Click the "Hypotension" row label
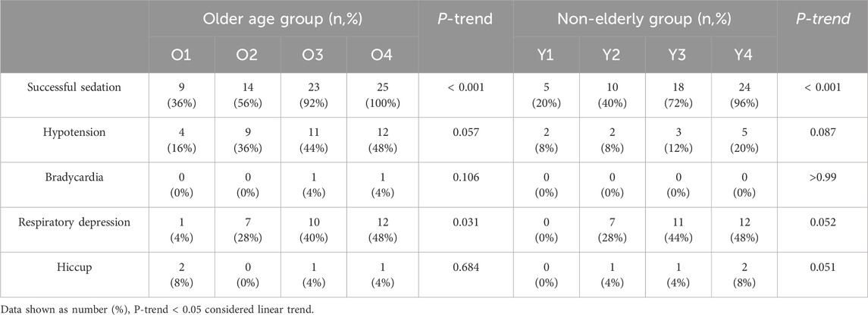This screenshot has height=315, width=868. [75, 131]
